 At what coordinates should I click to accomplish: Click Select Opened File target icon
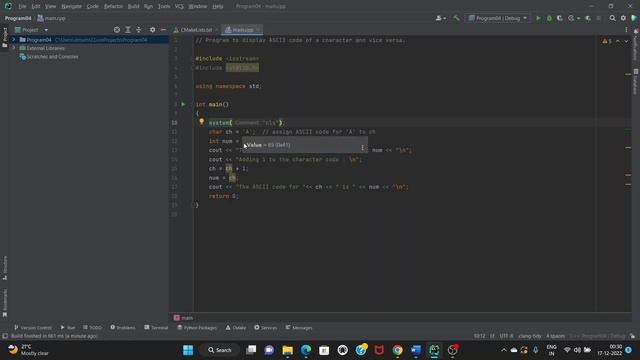(x=117, y=30)
